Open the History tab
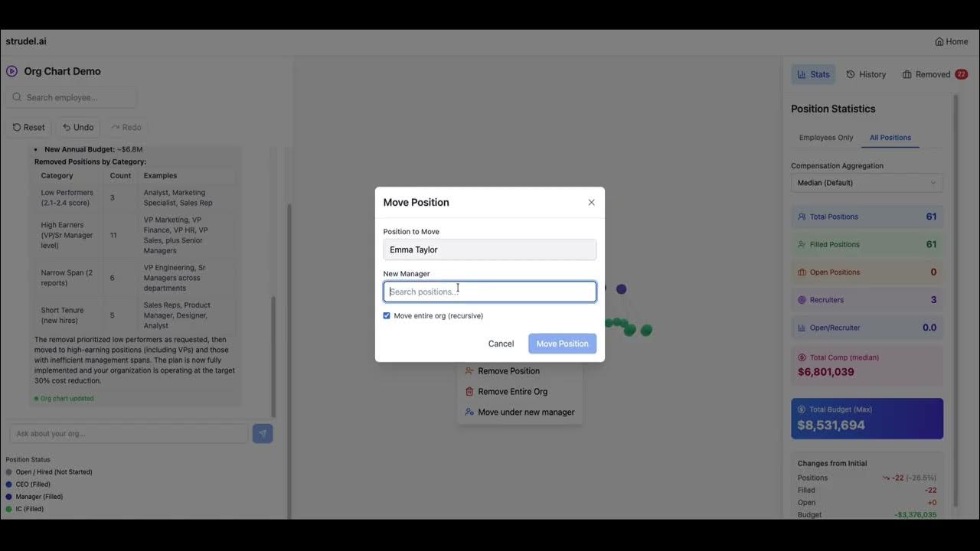 [866, 74]
